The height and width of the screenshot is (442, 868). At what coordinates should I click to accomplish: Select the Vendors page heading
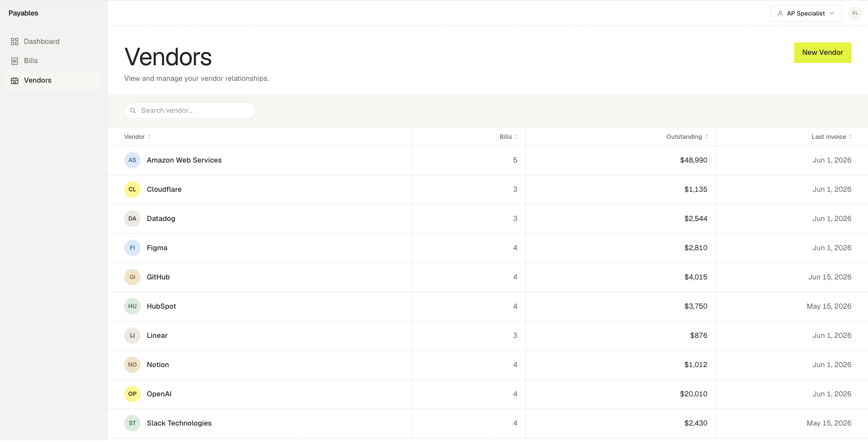coord(168,57)
